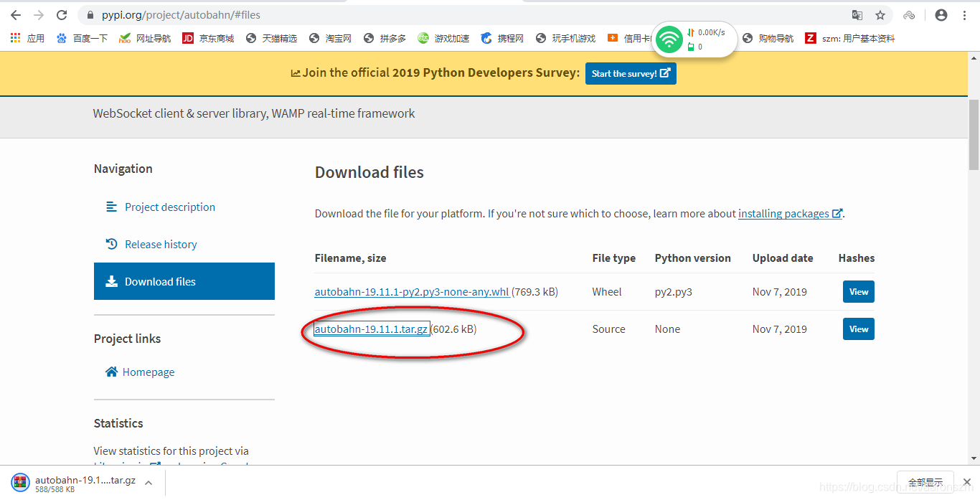Click the downloaded file archive icon

20,483
